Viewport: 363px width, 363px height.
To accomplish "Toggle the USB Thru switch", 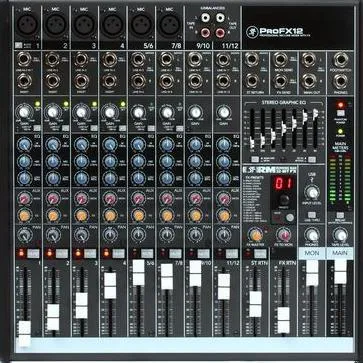I will pos(312,215).
